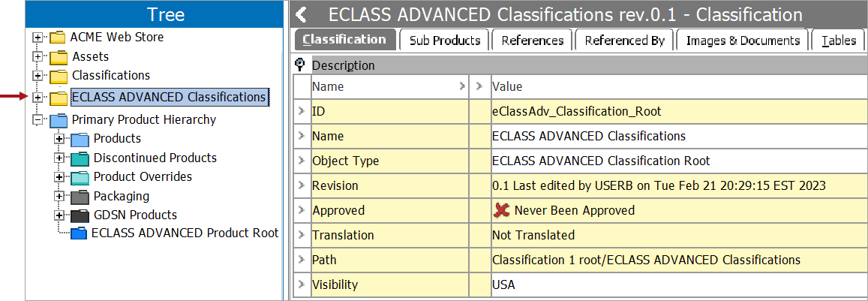Open the Referenced By tab
Screen dimensions: 868x301
click(624, 41)
